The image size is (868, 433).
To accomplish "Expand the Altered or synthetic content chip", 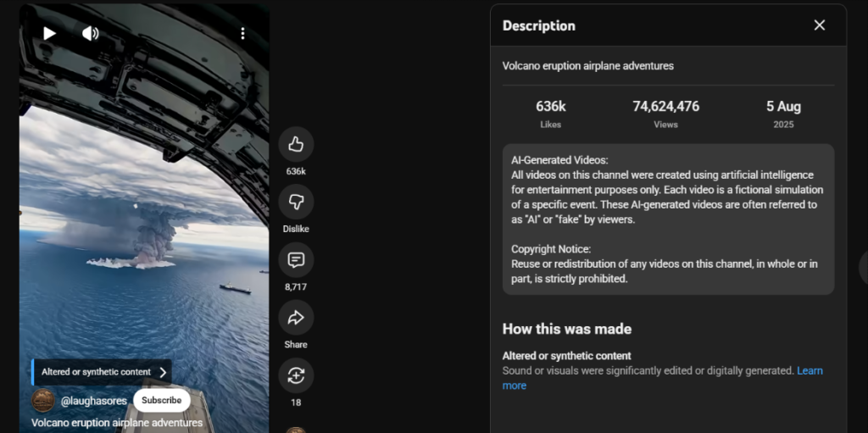I will click(102, 372).
